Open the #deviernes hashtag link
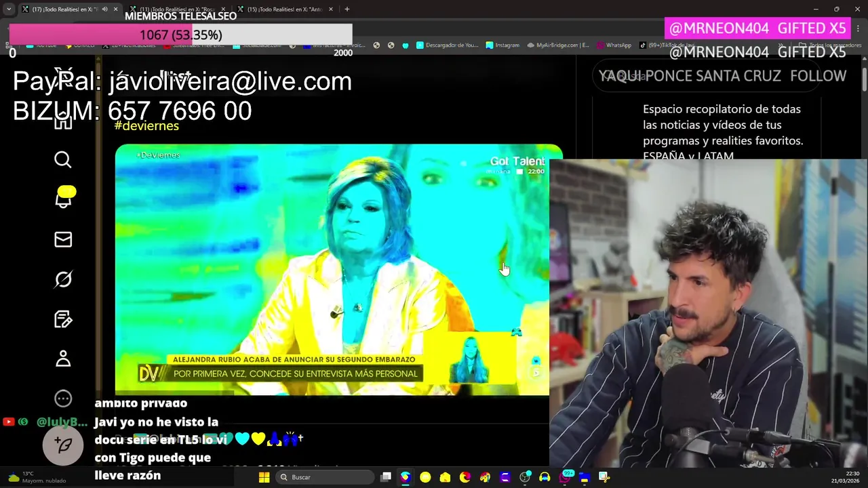The width and height of the screenshot is (868, 488). pyautogui.click(x=146, y=126)
